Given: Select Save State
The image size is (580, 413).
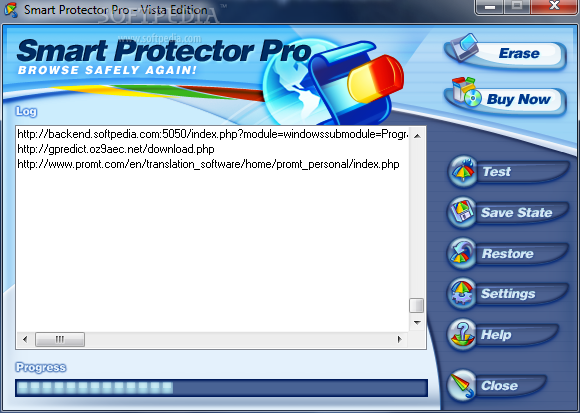Looking at the screenshot, I should 508,213.
